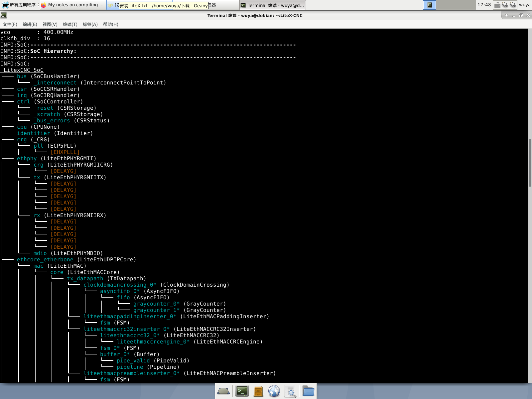Click the Firefox icon in the taskbar
This screenshot has width=532, height=399.
43,5
